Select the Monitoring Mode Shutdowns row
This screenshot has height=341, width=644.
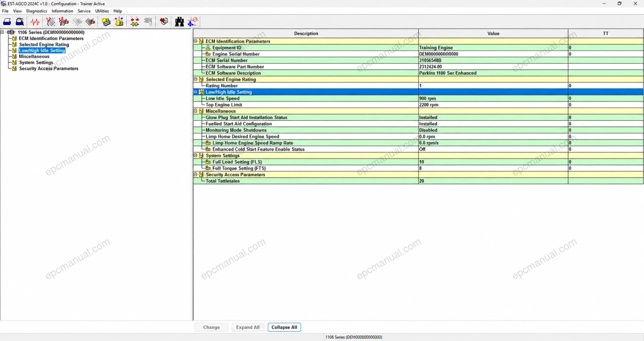419,130
